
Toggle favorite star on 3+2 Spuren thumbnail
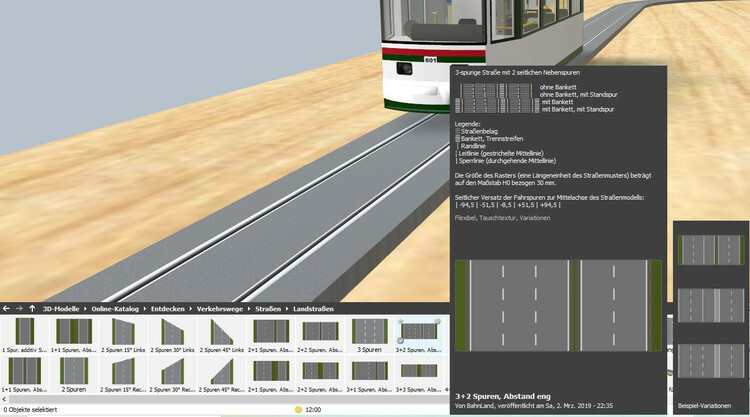(x=402, y=322)
